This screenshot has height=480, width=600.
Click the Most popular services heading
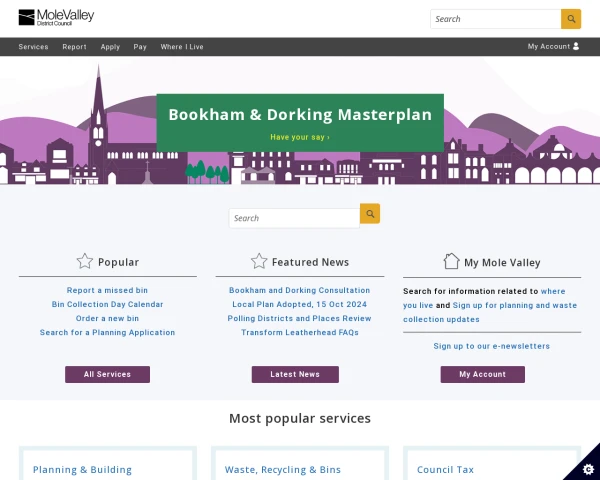[300, 418]
